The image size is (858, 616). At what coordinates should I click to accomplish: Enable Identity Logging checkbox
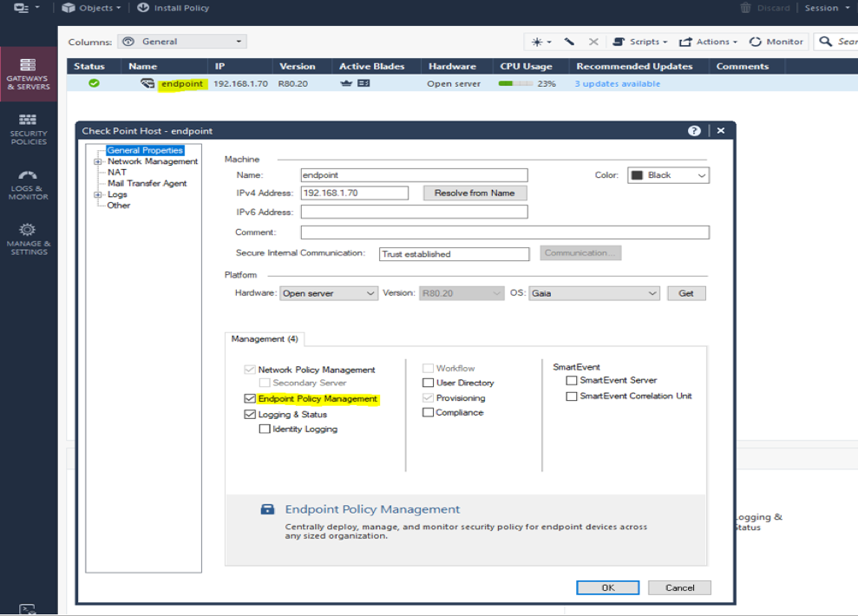tap(265, 429)
